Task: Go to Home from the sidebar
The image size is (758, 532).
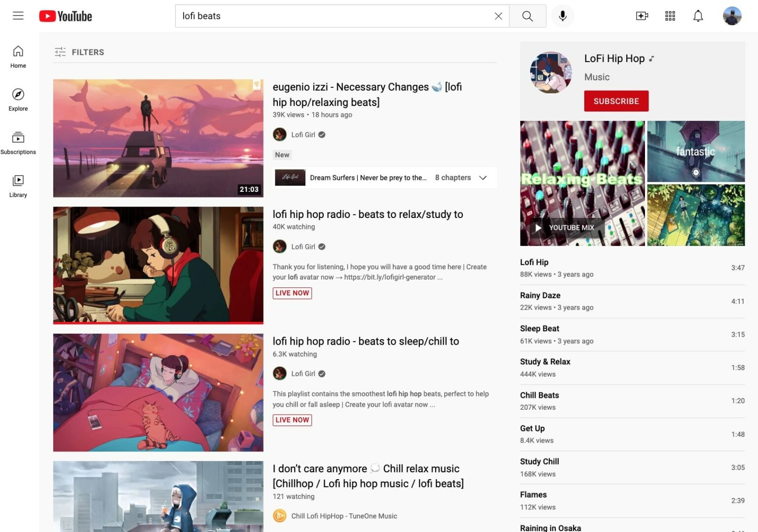Action: point(18,56)
